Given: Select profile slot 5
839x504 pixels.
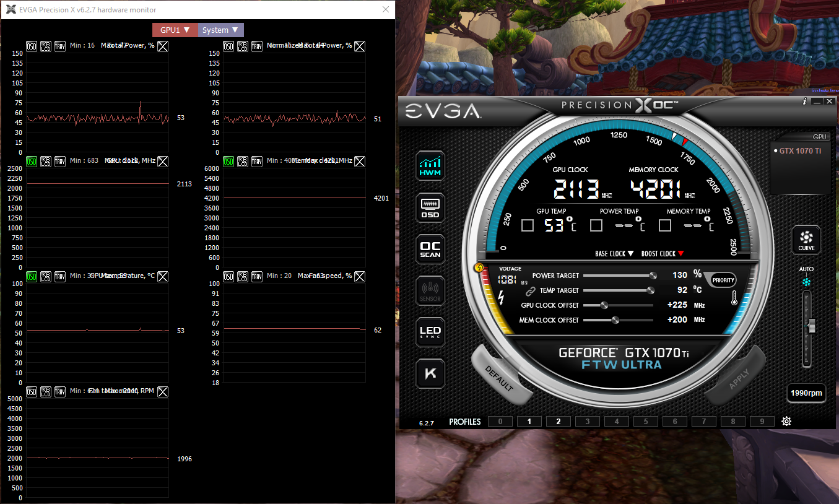Looking at the screenshot, I should 645,422.
